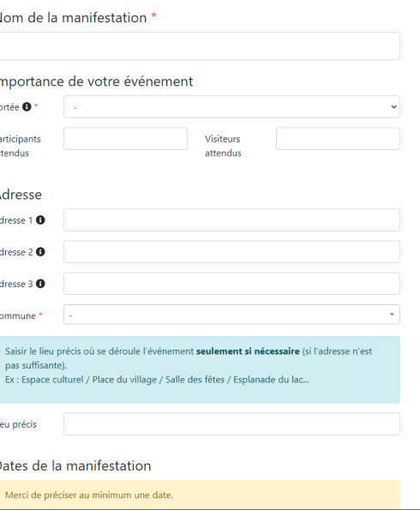This screenshot has width=420, height=510.
Task: Click the Visiteurs attendus label
Action: click(223, 146)
